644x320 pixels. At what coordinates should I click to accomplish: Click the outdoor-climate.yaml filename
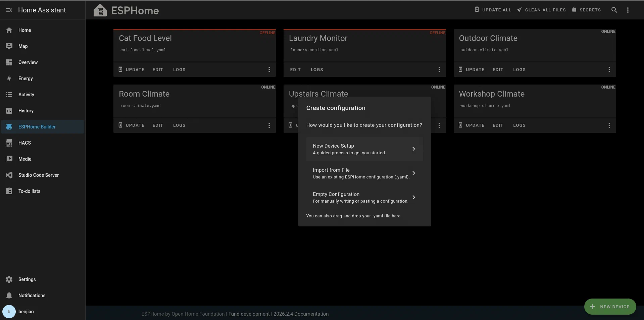point(484,50)
